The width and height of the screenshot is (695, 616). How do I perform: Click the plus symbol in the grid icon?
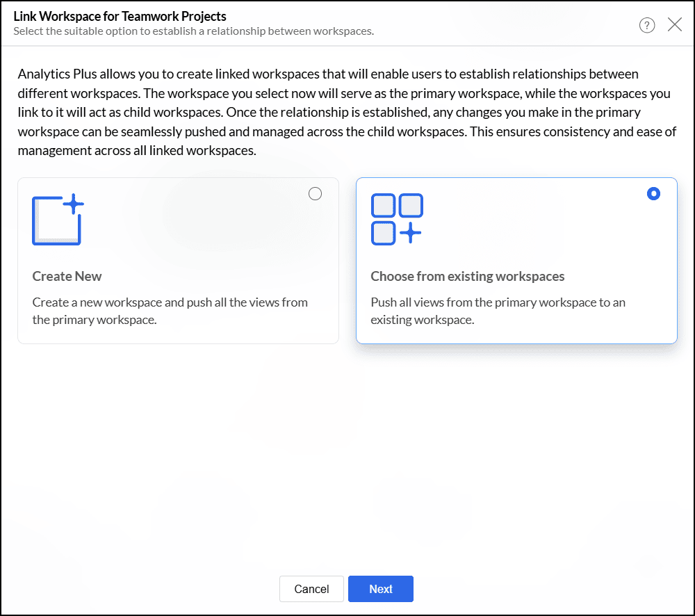pos(411,233)
